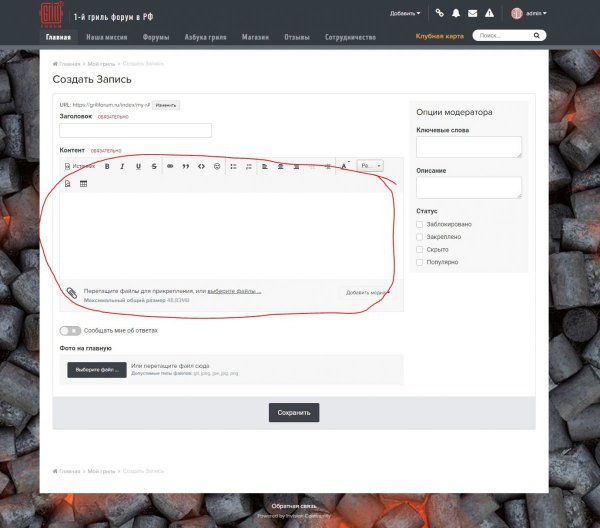Check the Заблокировано status box

pyautogui.click(x=421, y=224)
